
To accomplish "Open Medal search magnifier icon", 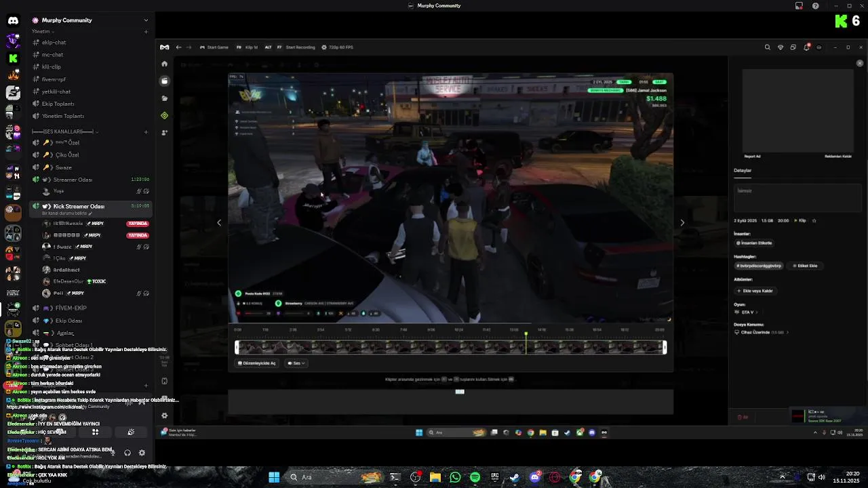I will tap(767, 47).
